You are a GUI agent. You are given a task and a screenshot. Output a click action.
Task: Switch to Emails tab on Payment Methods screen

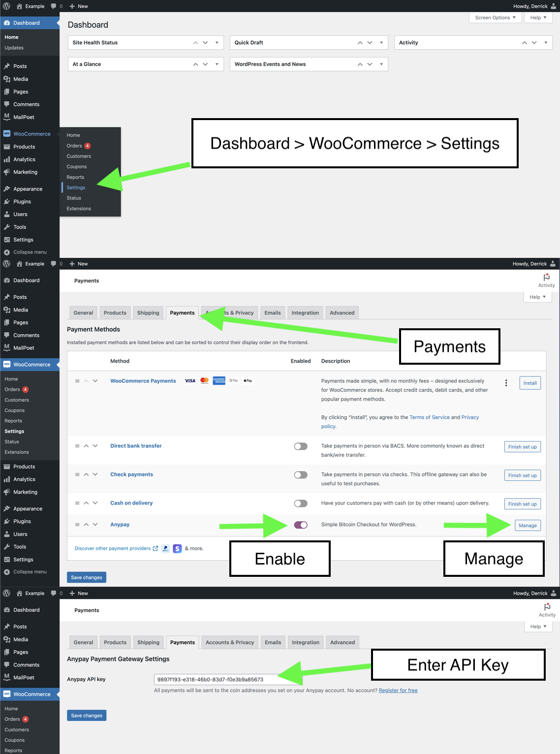(273, 313)
